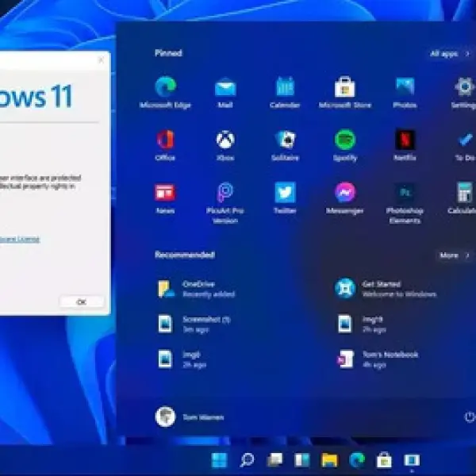
Task: Open Microsoft Edge from pinned apps
Action: coord(166,87)
